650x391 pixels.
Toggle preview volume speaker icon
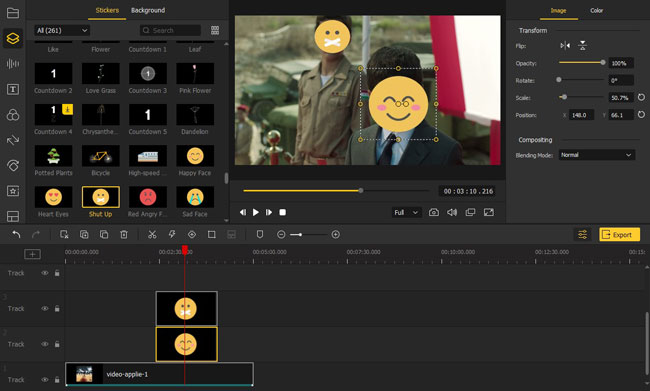pos(452,212)
